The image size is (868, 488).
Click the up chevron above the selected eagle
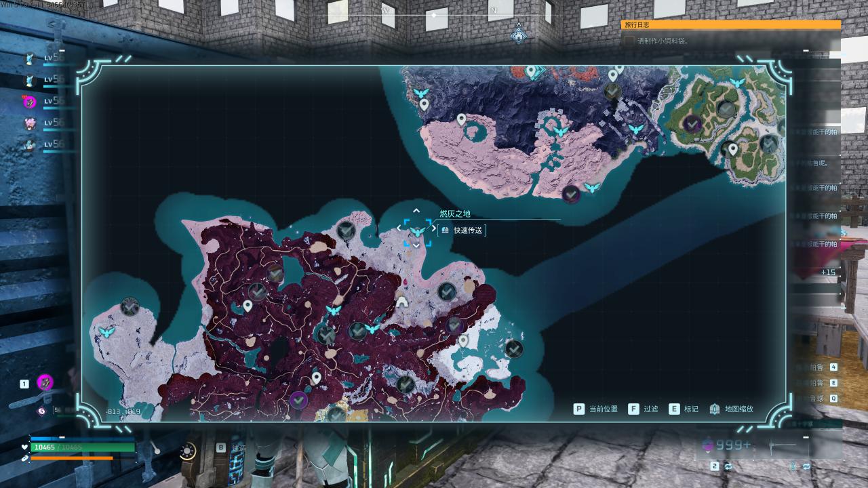coord(416,211)
